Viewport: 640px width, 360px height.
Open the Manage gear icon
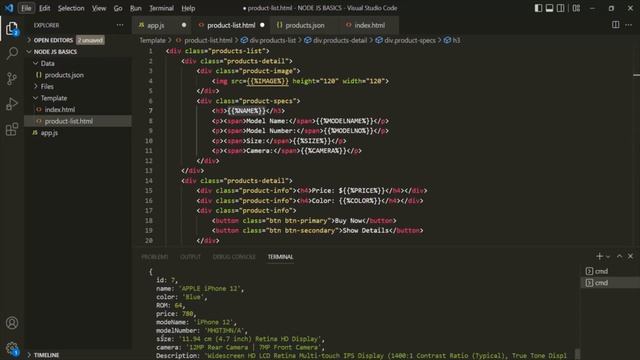coord(12,348)
